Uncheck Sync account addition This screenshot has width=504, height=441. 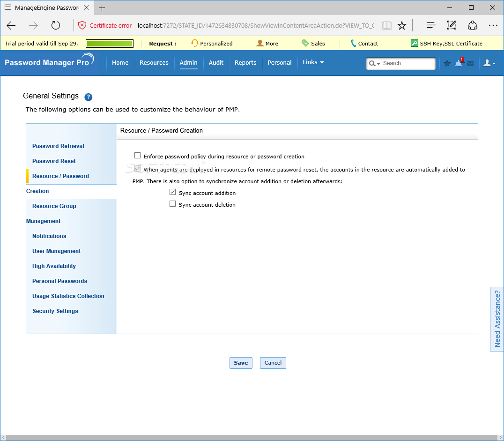pos(173,192)
